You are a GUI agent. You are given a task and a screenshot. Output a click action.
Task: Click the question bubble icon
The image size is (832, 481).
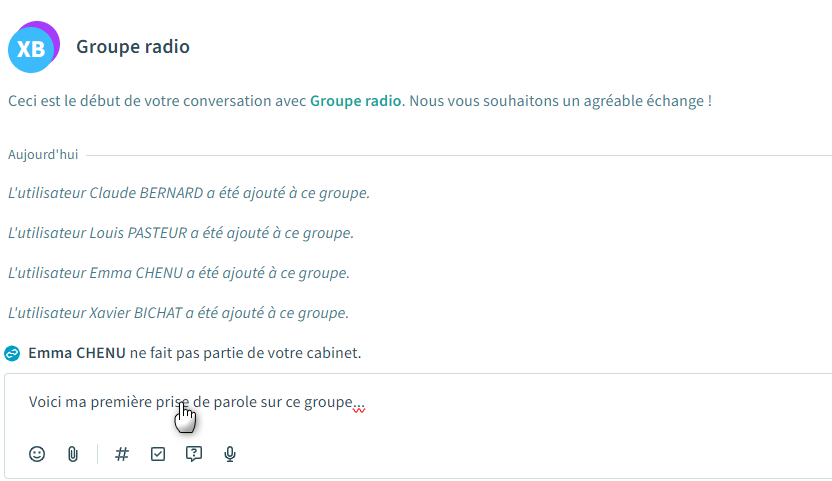[194, 454]
